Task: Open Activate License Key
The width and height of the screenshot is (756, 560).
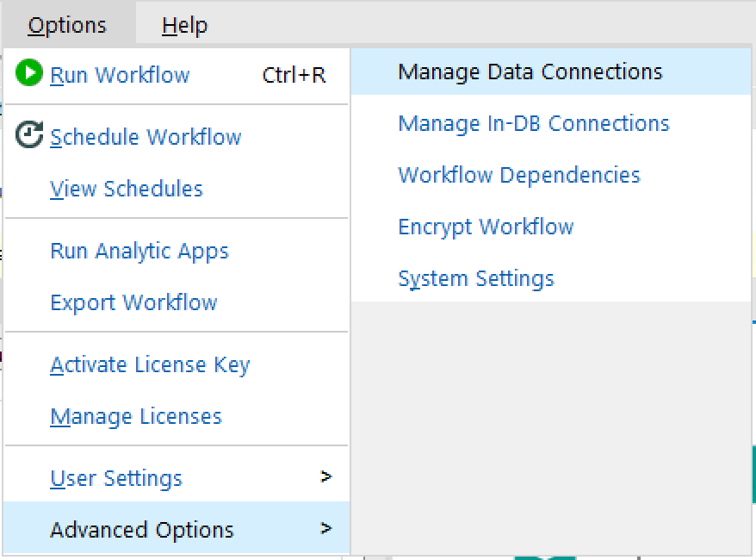Action: click(150, 364)
